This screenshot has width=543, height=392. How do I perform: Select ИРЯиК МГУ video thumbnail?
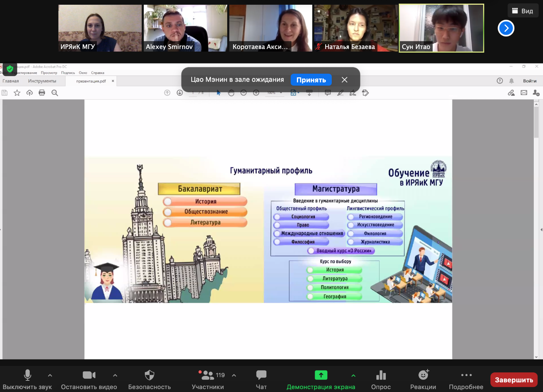tap(100, 28)
